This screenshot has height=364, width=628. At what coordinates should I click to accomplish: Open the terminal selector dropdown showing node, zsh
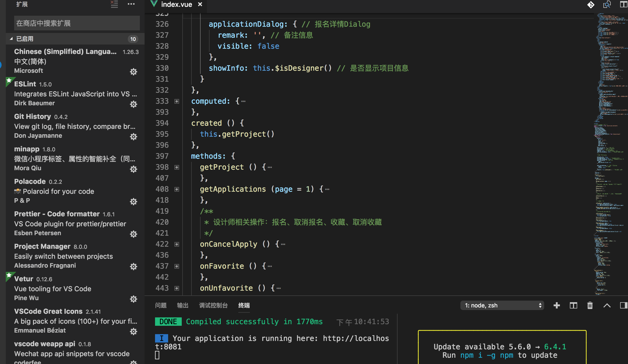pyautogui.click(x=502, y=305)
